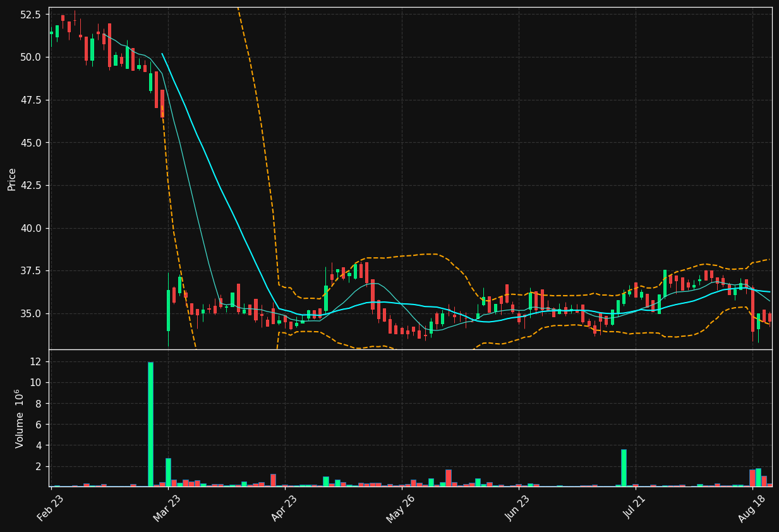779x532 pixels.
Task: Click the 'Apr 23' date label
Action: click(284, 508)
